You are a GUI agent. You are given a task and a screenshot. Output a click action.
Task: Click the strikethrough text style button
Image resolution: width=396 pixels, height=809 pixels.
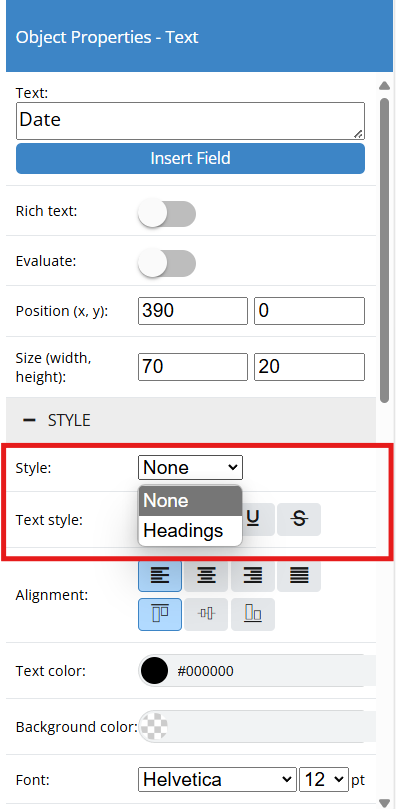[x=299, y=520]
